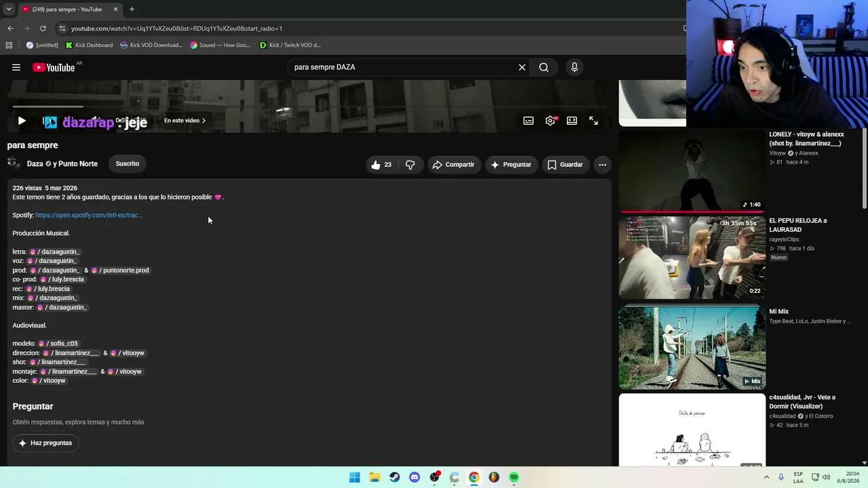Go to YouTube home via logo
This screenshot has height=488, width=868.
point(54,67)
